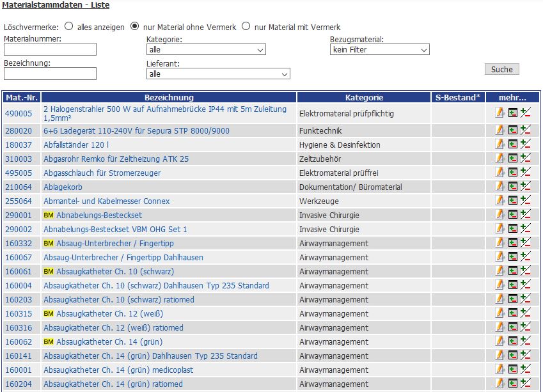Image resolution: width=543 pixels, height=392 pixels.
Task: Open the Abmantel- und Kabelmesser Connex link
Action: tap(106, 201)
